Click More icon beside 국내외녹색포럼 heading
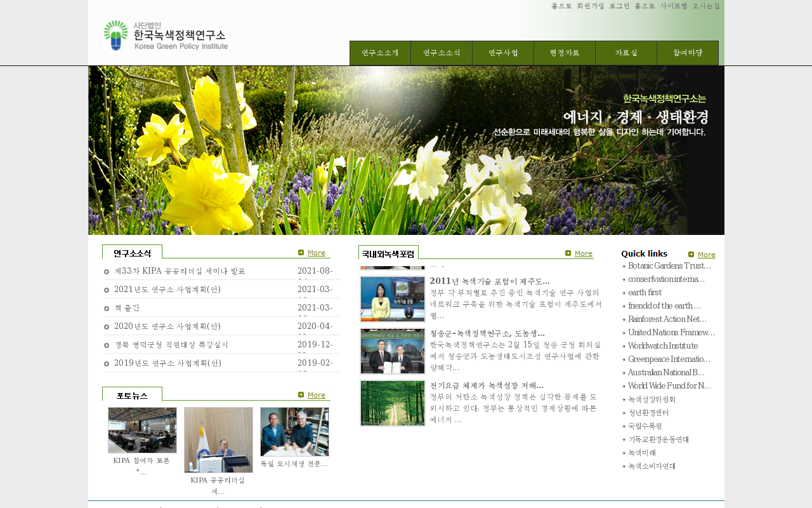Viewport: 812px width, 508px height. click(x=579, y=253)
